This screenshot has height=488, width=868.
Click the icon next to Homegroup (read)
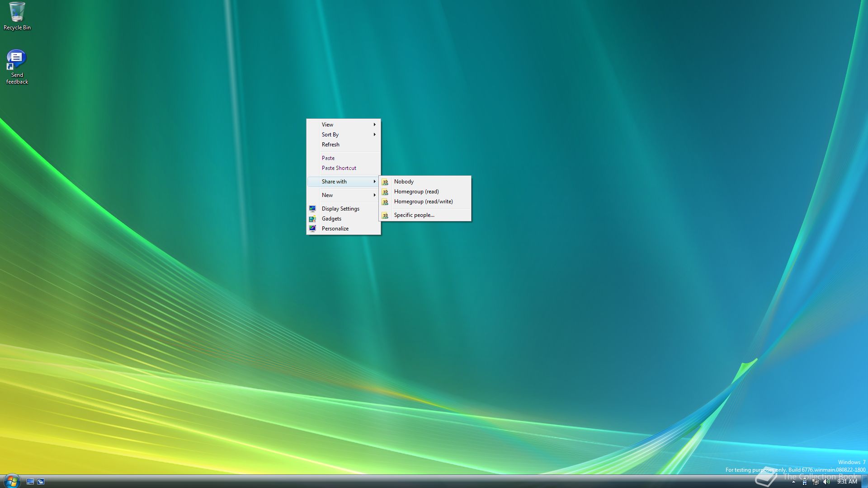(x=385, y=192)
